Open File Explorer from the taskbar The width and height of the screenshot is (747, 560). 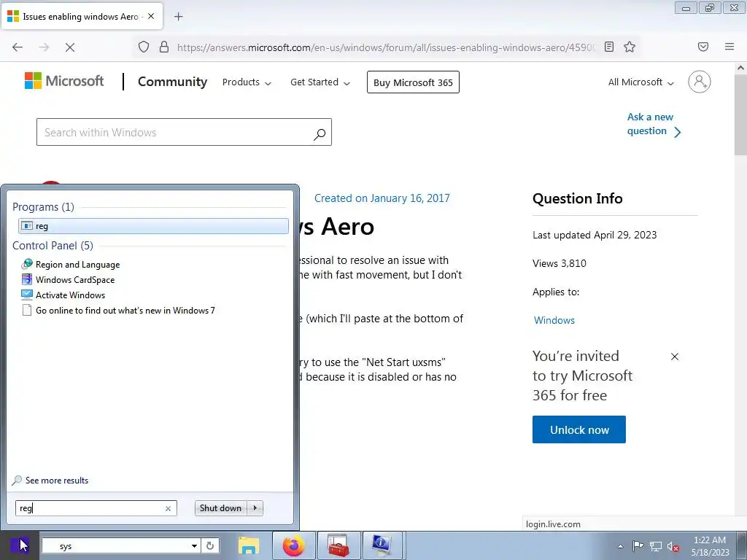click(x=249, y=545)
